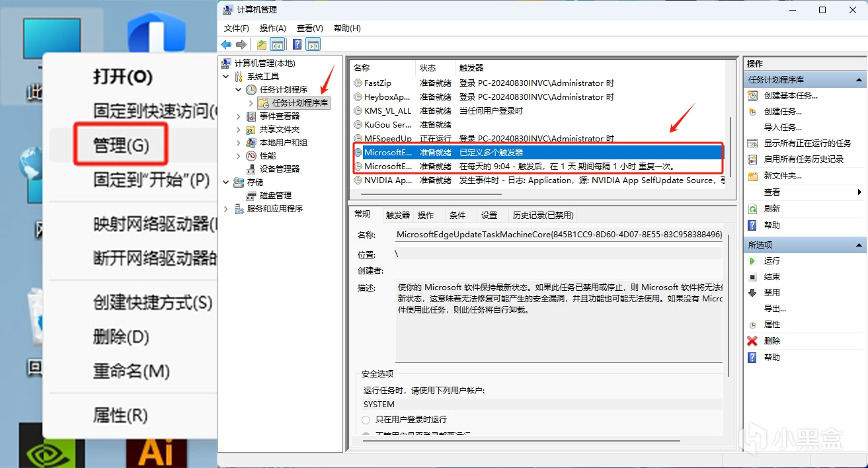Expand the 服务和应用程序 tree node
868x468 pixels.
[227, 208]
